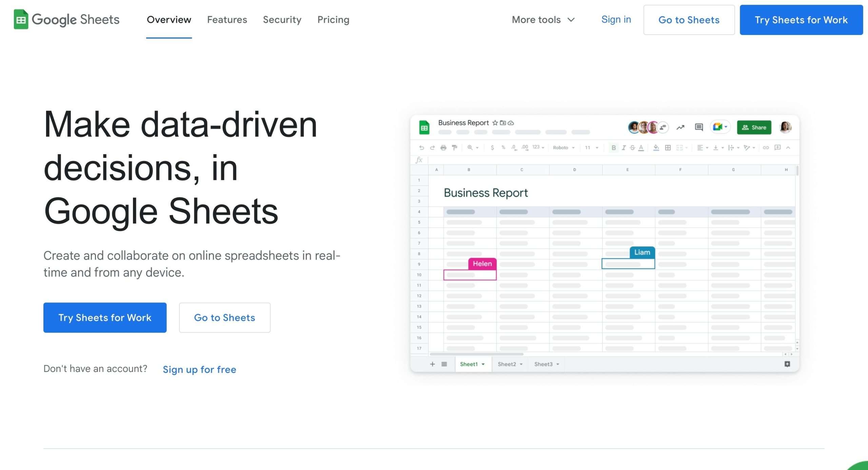This screenshot has height=470, width=868.
Task: Open the text color picker
Action: 641,148
